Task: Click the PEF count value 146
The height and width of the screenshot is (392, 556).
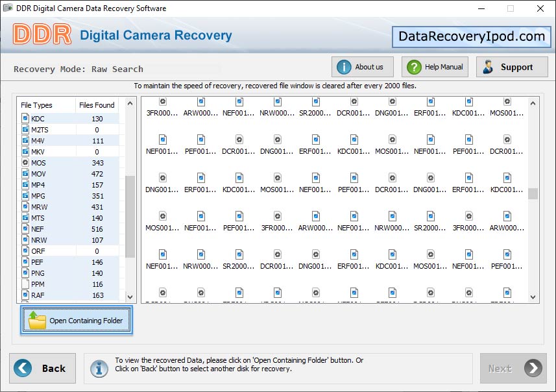Action: click(x=97, y=262)
